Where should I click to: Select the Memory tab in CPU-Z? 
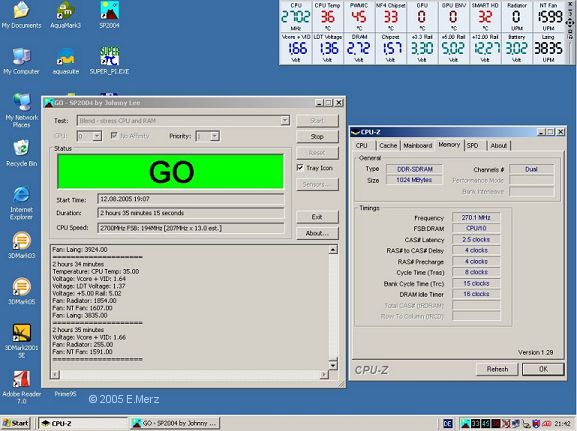[x=449, y=145]
